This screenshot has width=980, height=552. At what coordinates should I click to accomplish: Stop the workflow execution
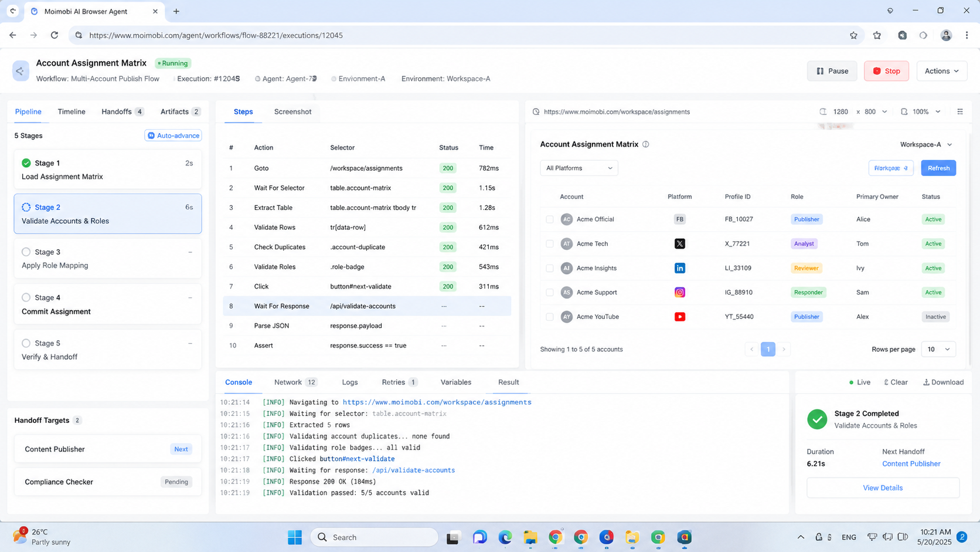pos(886,71)
